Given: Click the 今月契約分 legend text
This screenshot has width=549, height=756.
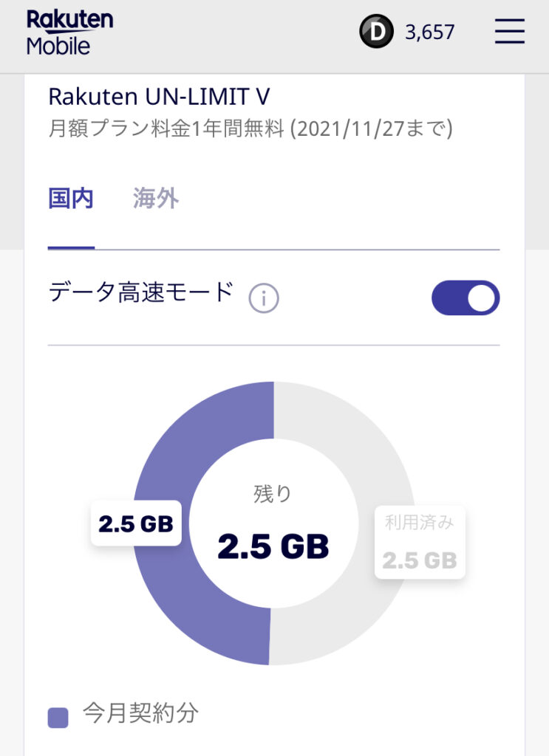Looking at the screenshot, I should click(x=140, y=712).
